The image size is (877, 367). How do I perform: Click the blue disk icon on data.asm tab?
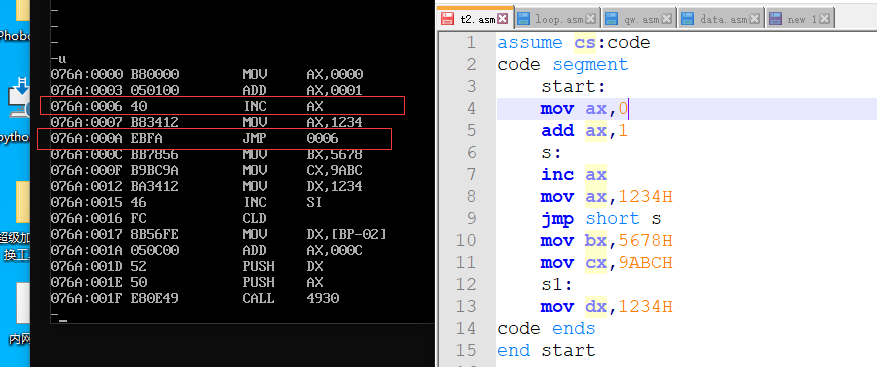coord(687,18)
